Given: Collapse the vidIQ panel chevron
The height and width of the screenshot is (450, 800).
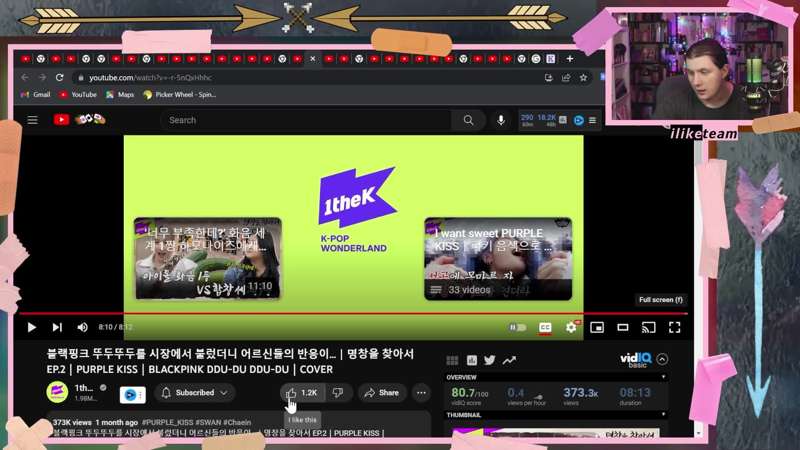Looking at the screenshot, I should [x=662, y=359].
